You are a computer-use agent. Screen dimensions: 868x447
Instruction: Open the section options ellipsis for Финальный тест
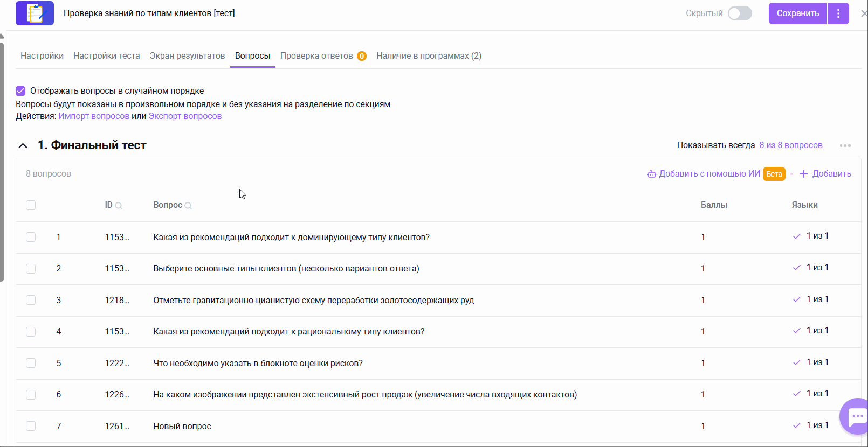(845, 145)
